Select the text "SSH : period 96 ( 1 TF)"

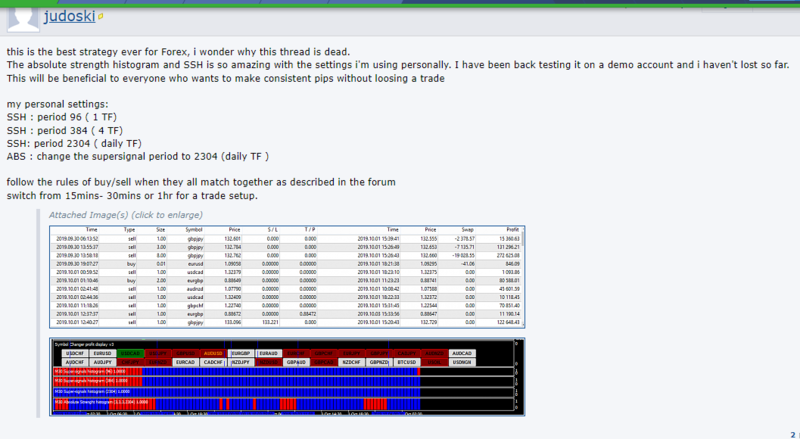62,117
